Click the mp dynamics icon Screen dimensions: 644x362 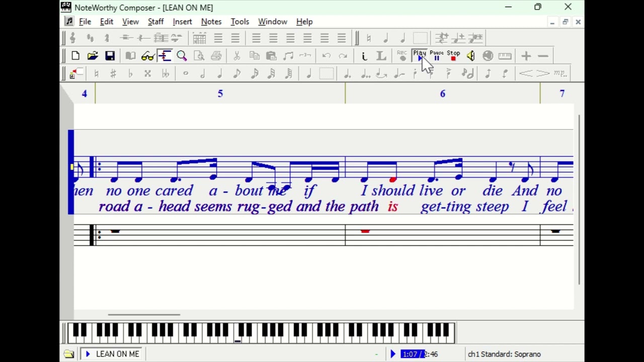click(560, 74)
